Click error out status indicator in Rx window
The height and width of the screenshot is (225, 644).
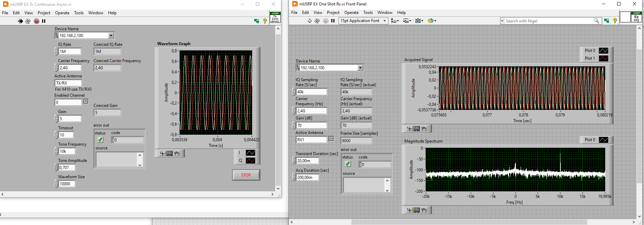coord(348,164)
